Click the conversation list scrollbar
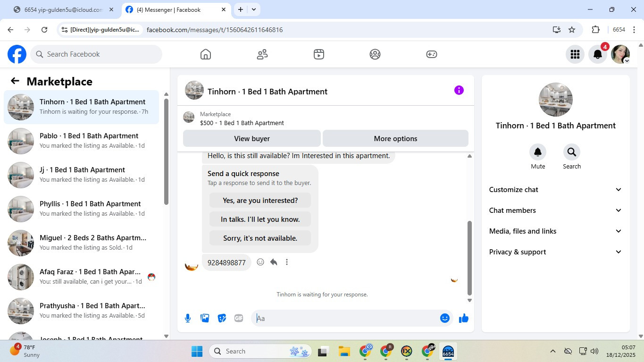This screenshot has height=362, width=644. click(x=166, y=151)
